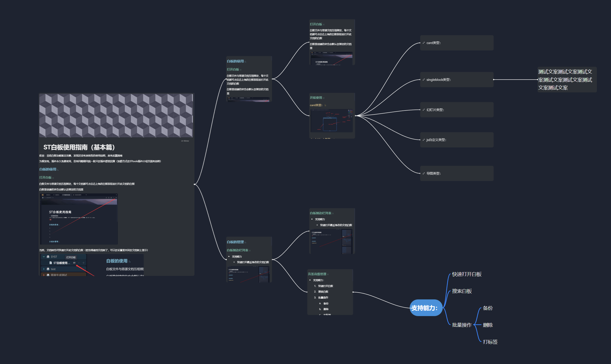The width and height of the screenshot is (611, 364).
Task: Click the fold icon on the 'singleblock类型:' card
Action: (x=424, y=80)
